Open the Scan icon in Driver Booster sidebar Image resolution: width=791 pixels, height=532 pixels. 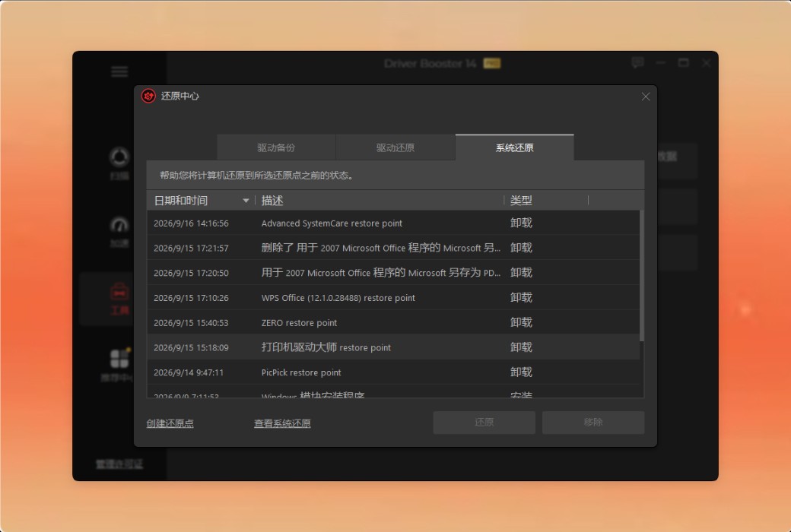click(x=119, y=157)
